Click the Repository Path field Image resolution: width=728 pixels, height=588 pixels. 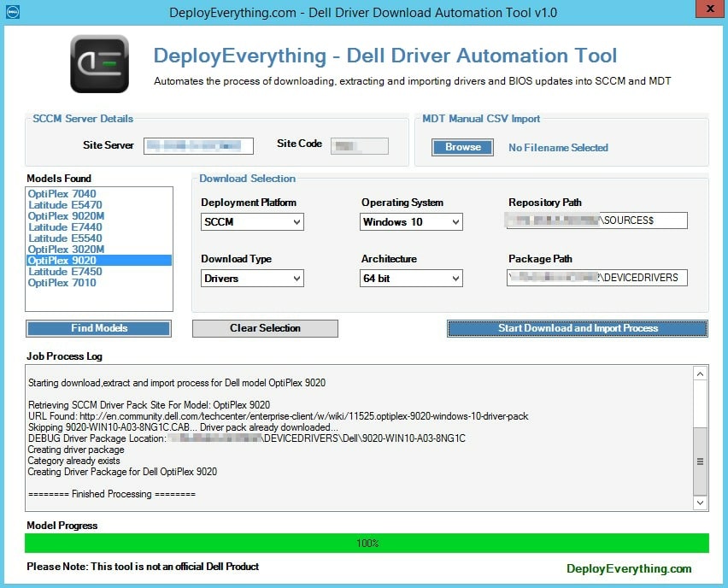click(x=597, y=220)
